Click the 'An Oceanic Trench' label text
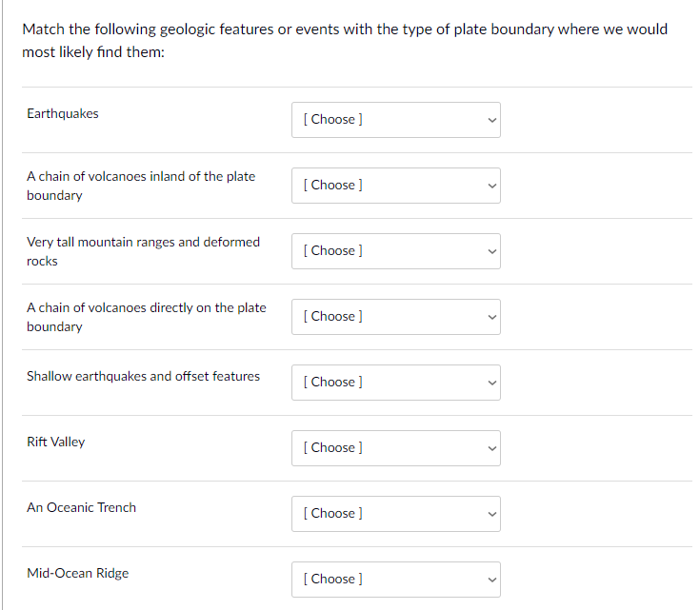The image size is (700, 610). [x=82, y=508]
